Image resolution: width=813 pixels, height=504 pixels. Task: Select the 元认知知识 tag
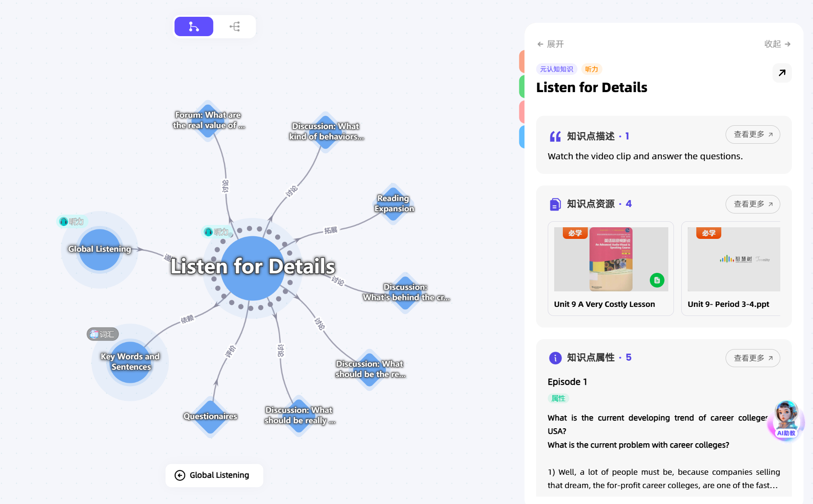pos(556,69)
